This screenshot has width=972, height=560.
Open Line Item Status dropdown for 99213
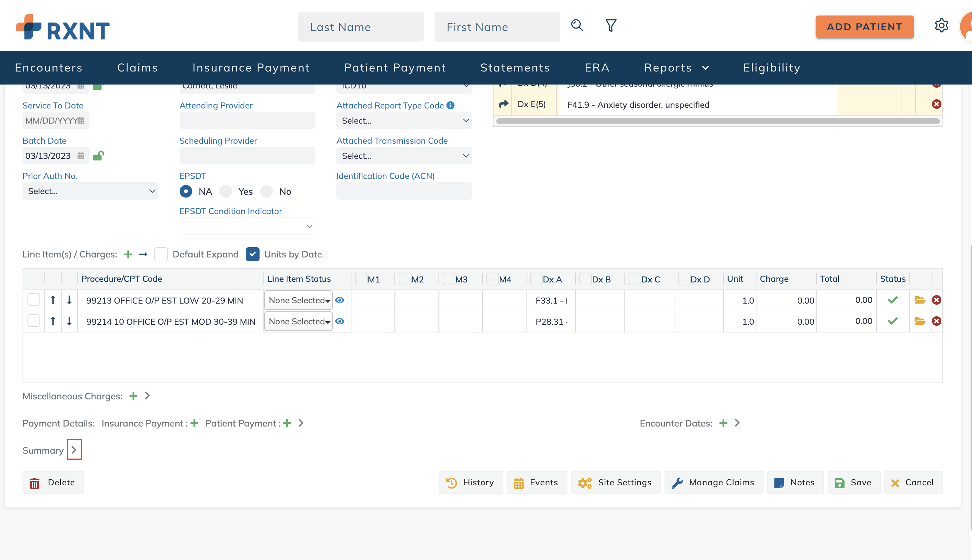298,300
